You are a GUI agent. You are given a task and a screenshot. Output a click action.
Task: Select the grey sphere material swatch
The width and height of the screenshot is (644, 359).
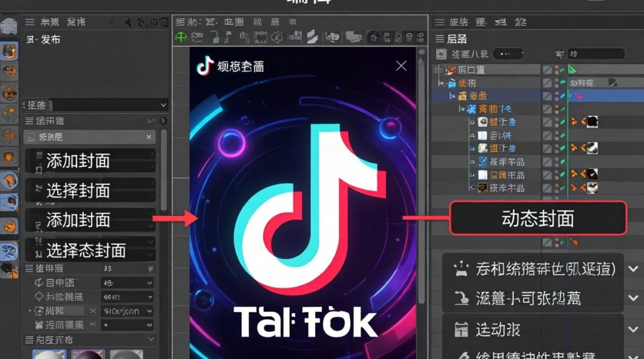click(126, 355)
